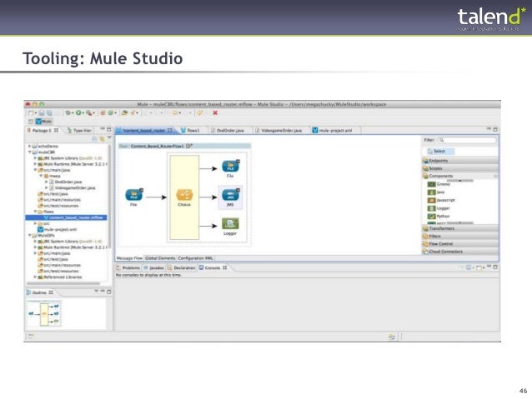The height and width of the screenshot is (399, 532).
Task: Click the icon in the bottom status bar right
Action: [392, 337]
